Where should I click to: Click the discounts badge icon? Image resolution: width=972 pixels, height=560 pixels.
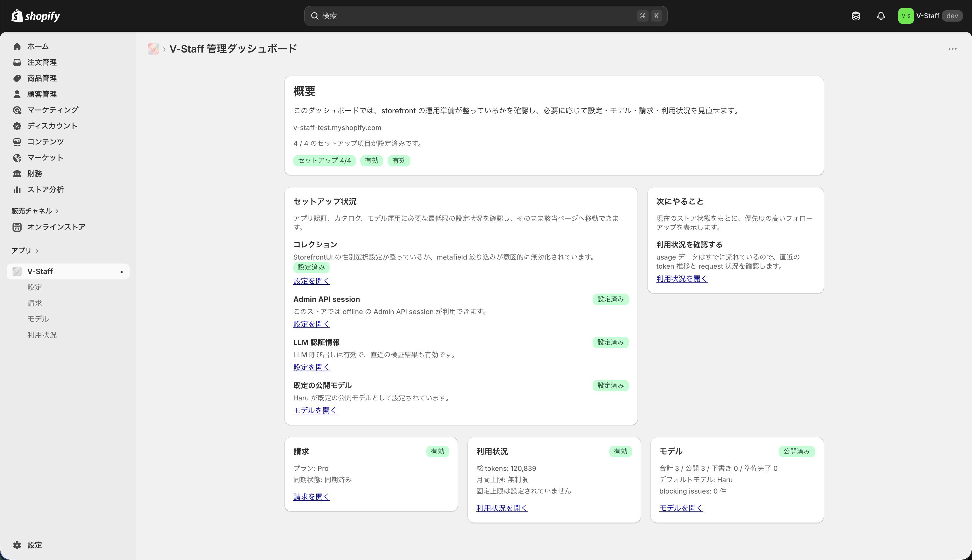tap(17, 126)
